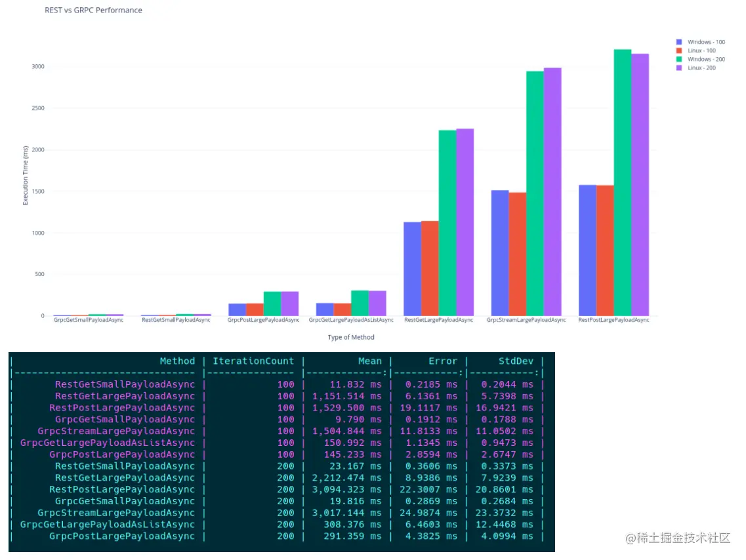Click the blue Windows-100 bar for RestGetLargePayloadAsync
The image size is (746, 560).
coord(413,269)
